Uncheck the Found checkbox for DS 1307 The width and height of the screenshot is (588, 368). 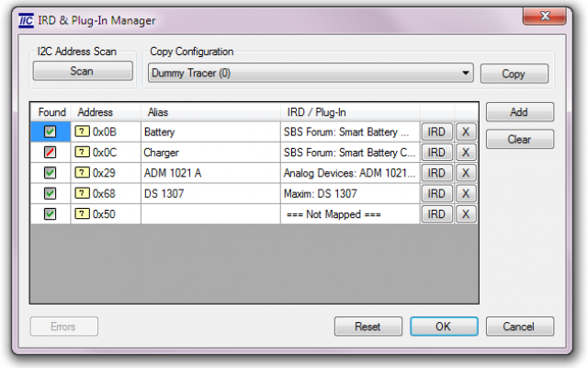click(x=51, y=193)
